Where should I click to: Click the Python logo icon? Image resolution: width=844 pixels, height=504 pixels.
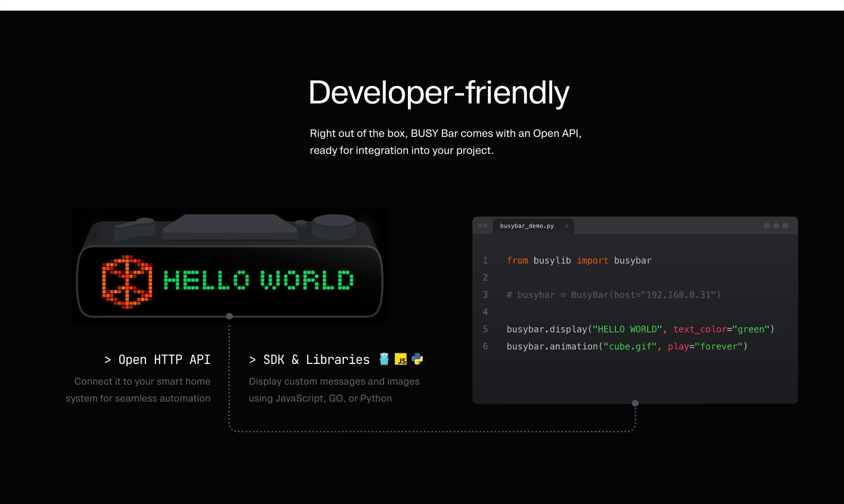pyautogui.click(x=417, y=359)
